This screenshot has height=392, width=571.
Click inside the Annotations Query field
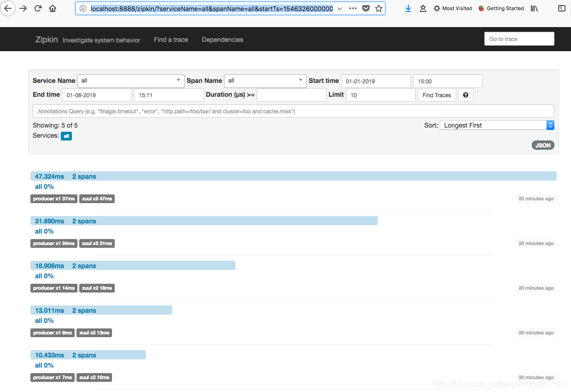coord(293,111)
